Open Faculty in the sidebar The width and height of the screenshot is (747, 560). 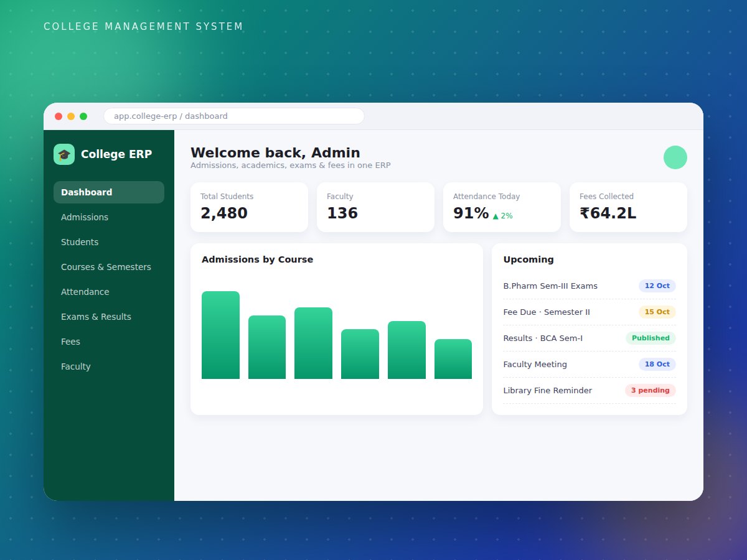[x=109, y=366]
